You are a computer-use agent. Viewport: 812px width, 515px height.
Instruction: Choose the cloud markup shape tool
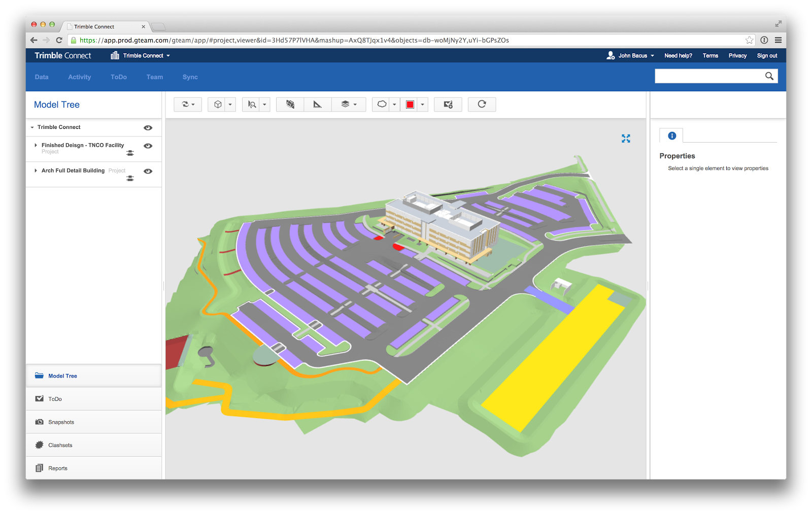coord(382,104)
